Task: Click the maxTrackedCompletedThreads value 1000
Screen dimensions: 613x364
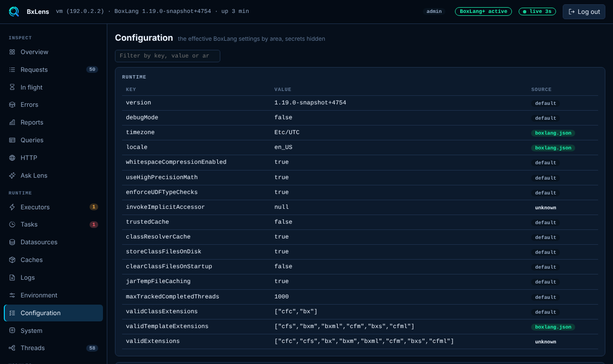Action: pos(282,296)
